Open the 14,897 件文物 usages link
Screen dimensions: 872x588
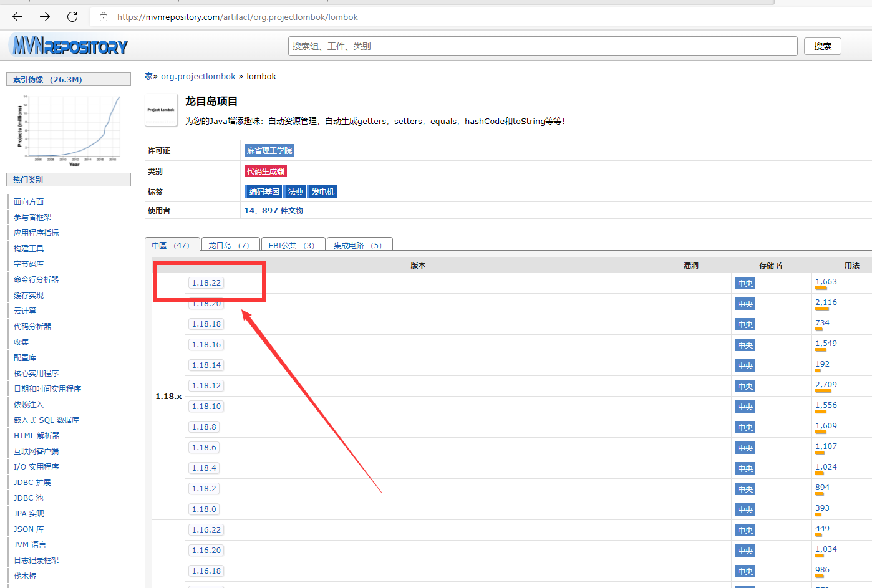coord(273,211)
